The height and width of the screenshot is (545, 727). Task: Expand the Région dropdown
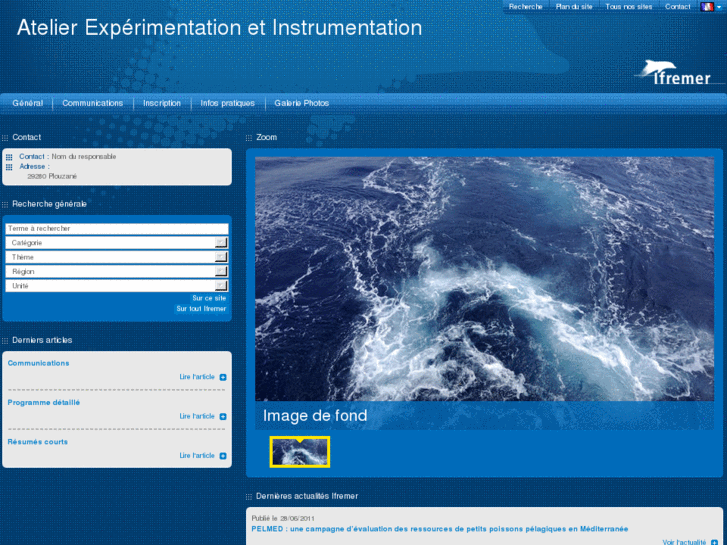coord(221,271)
